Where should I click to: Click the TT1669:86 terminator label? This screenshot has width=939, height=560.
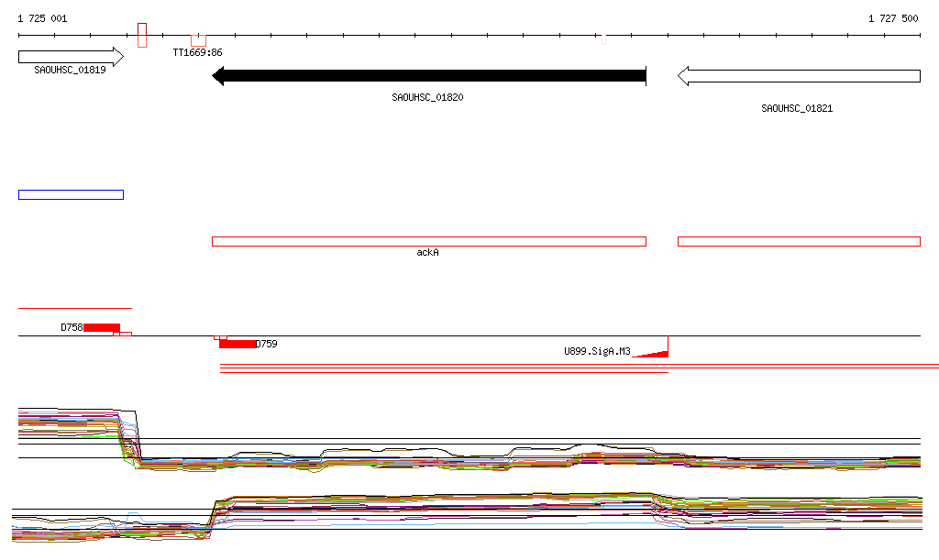(x=198, y=52)
